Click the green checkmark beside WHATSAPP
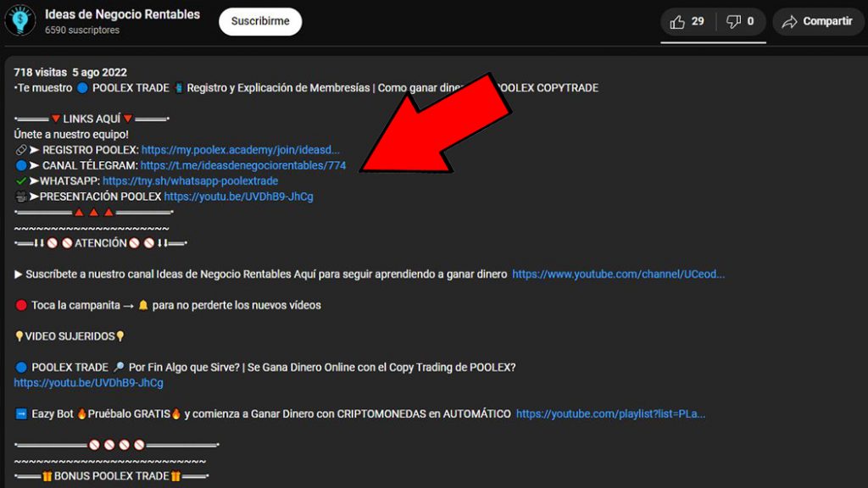This screenshot has width=868, height=488. 21,181
